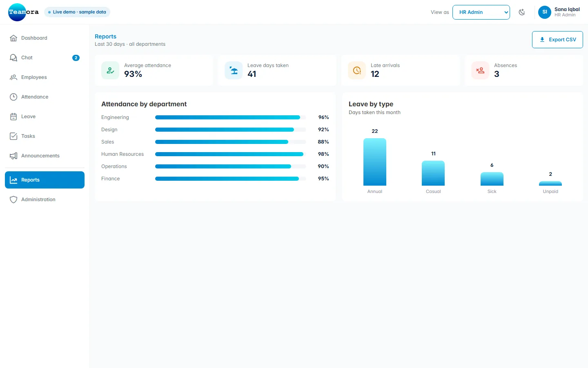The width and height of the screenshot is (588, 368).
Task: Open the Chat speech bubble icon
Action: pos(13,58)
